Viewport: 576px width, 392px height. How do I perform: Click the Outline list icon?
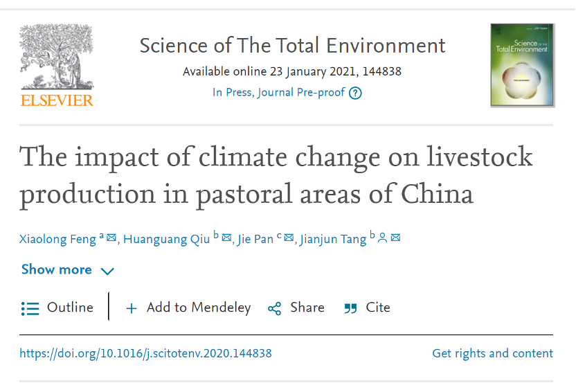click(x=30, y=308)
